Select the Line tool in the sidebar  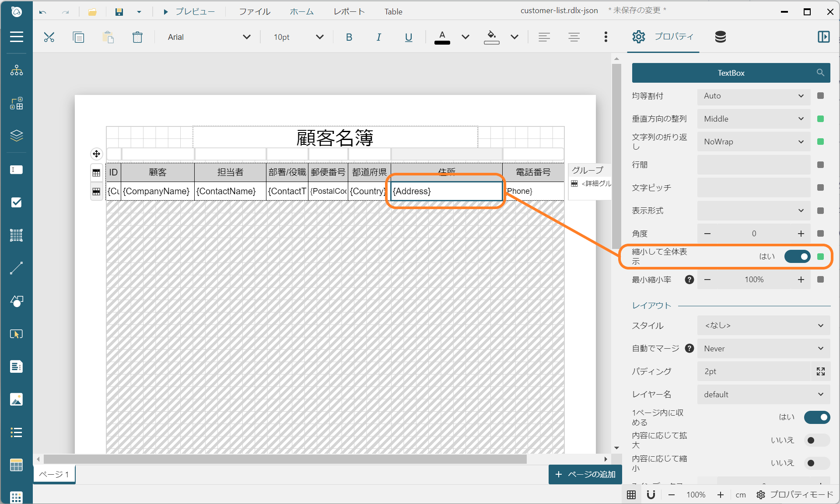click(16, 268)
